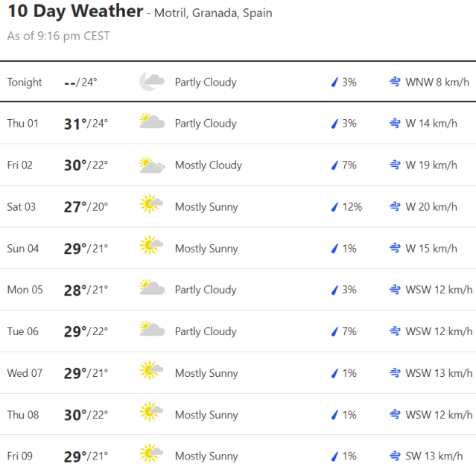Click 12% precipitation chance on Sat 03

coord(352,206)
